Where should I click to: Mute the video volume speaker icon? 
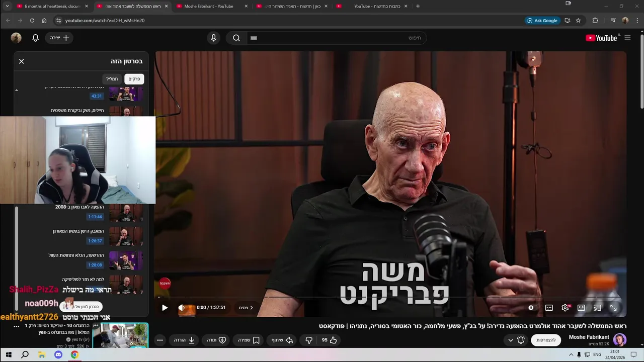(x=182, y=308)
